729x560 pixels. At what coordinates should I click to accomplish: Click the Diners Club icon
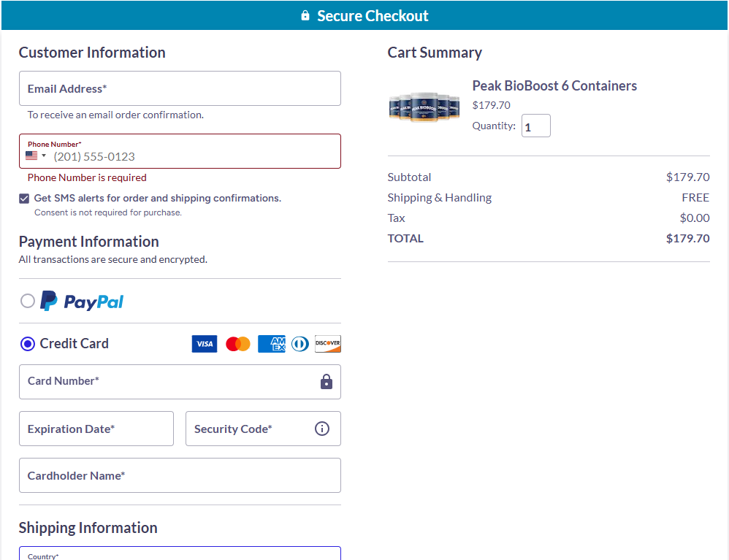300,344
